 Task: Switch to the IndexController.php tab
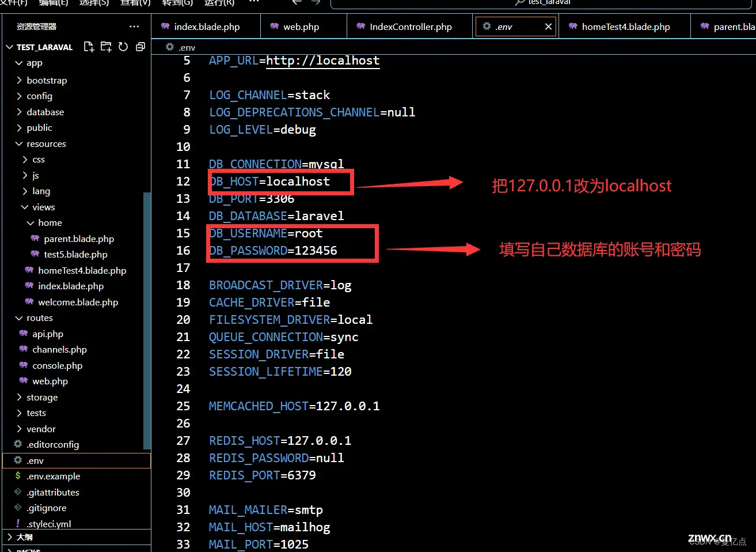pos(411,27)
